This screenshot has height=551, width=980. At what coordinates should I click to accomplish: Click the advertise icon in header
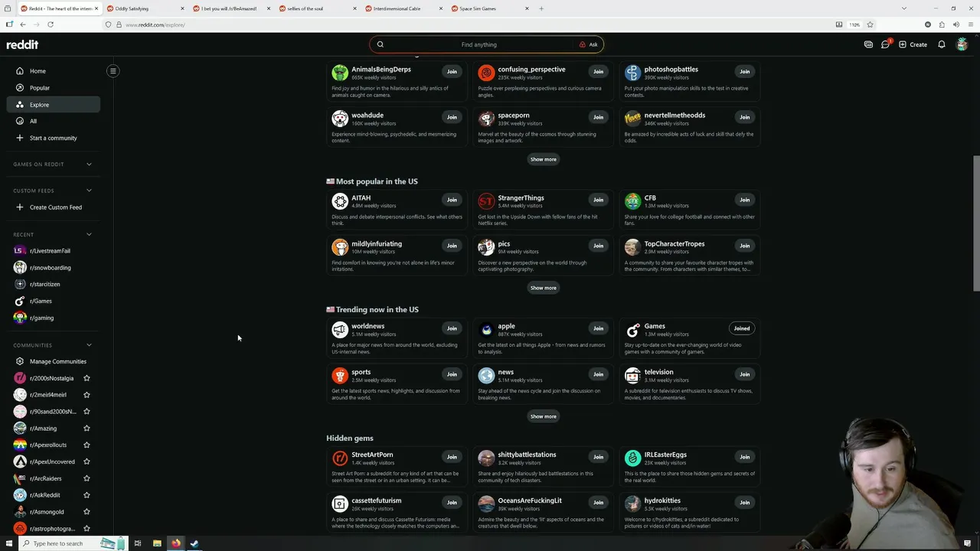868,44
